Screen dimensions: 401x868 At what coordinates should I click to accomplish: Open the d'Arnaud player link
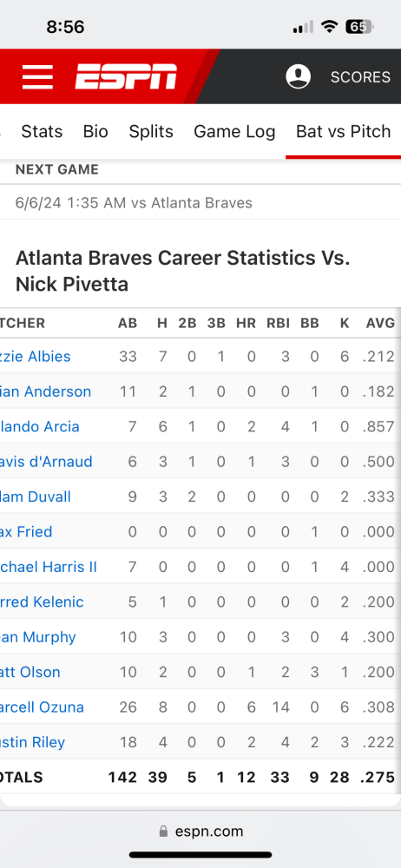(x=47, y=462)
